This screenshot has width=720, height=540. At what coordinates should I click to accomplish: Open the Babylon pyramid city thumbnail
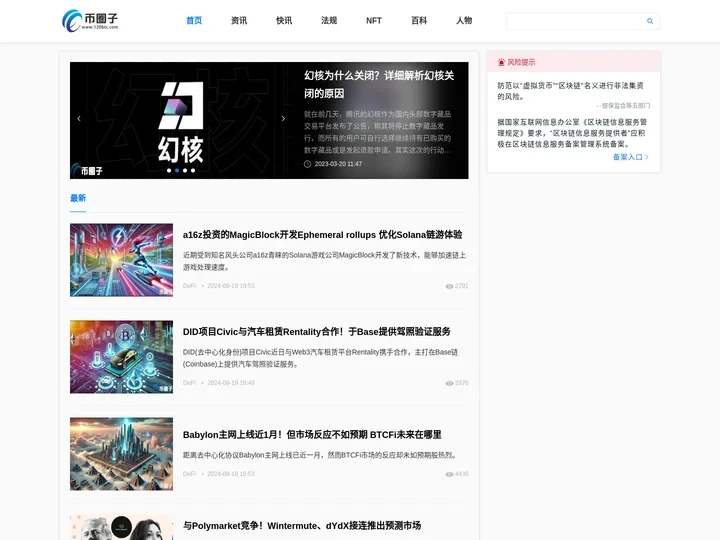tap(121, 454)
